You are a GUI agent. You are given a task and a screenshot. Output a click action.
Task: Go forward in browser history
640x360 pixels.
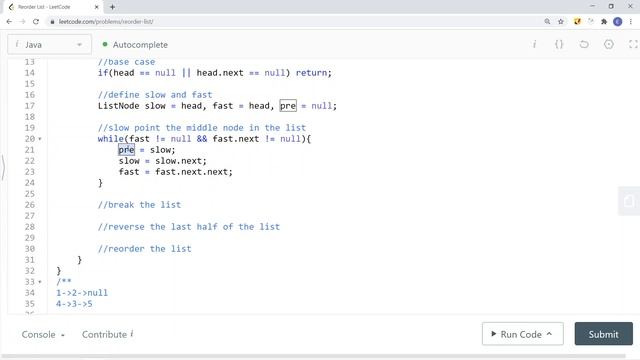coord(22,22)
